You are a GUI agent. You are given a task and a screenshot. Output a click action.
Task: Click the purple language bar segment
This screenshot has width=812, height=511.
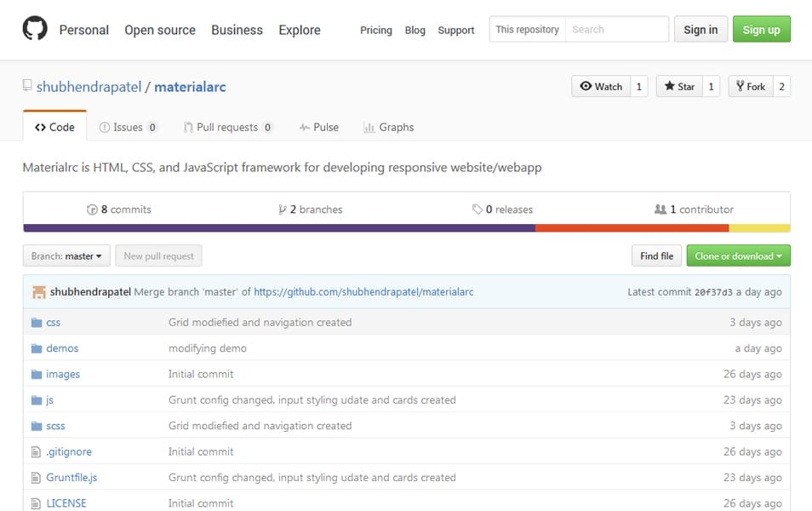pyautogui.click(x=279, y=228)
